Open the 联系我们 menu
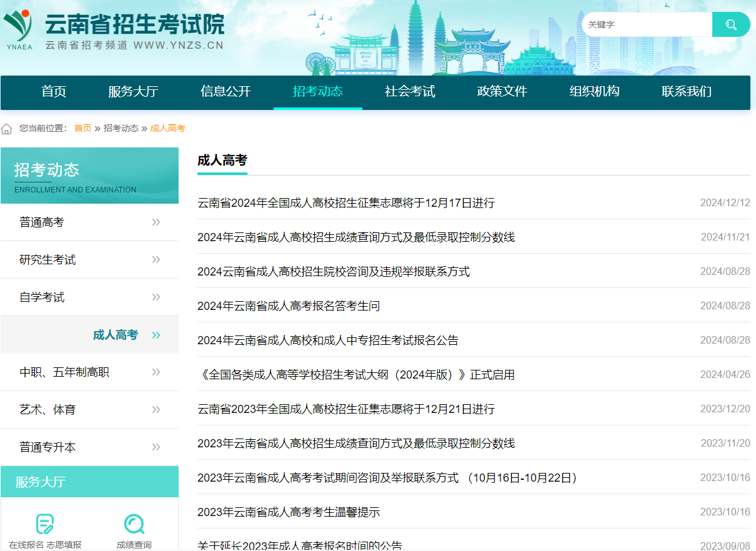 click(x=685, y=92)
